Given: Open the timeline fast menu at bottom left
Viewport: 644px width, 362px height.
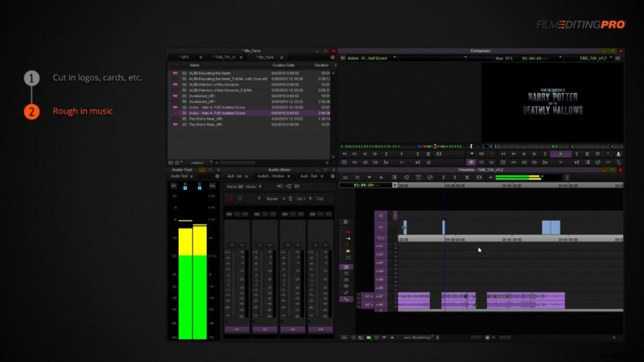Looking at the screenshot, I should tap(345, 338).
